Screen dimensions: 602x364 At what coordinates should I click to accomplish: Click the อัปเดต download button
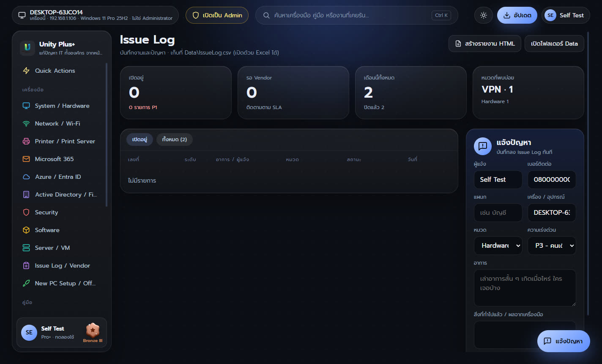pos(517,15)
